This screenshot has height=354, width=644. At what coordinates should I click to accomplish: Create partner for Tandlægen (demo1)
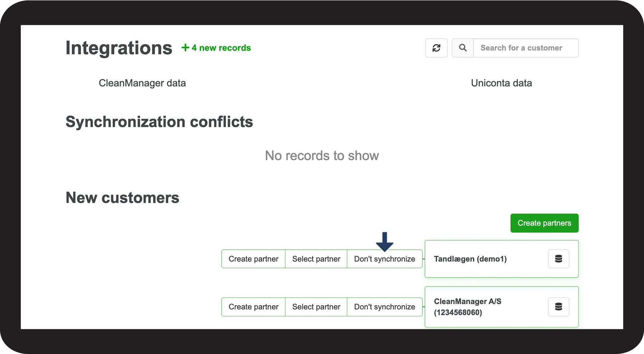coord(253,259)
